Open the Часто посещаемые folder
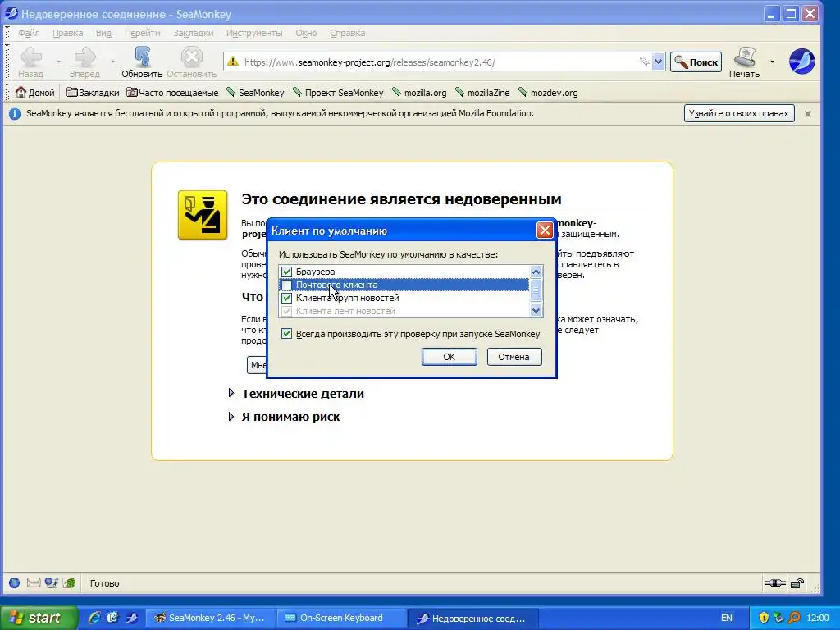Screen dimensions: 840x630 click(x=172, y=93)
